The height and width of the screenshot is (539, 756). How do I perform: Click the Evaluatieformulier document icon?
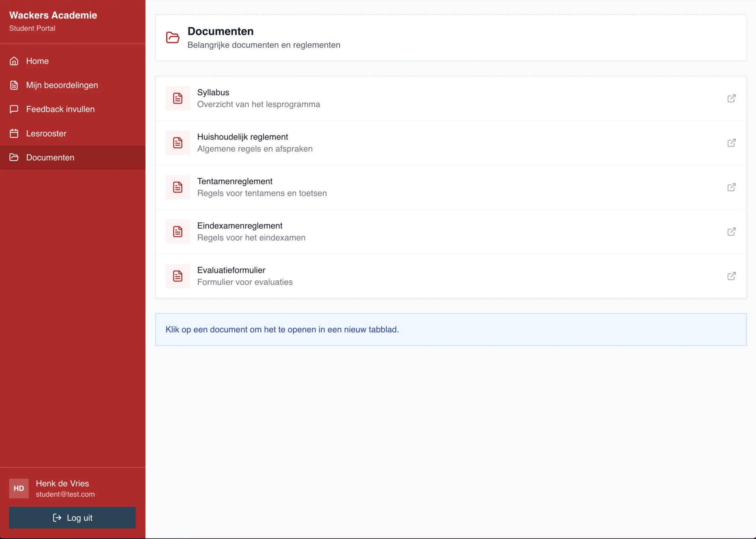point(178,276)
